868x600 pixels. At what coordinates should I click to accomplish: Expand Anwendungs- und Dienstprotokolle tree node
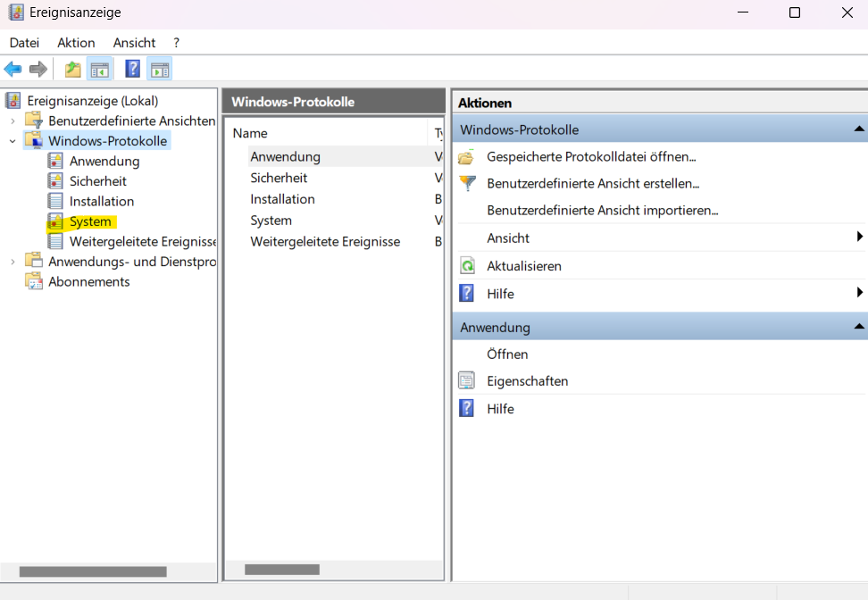tap(13, 262)
